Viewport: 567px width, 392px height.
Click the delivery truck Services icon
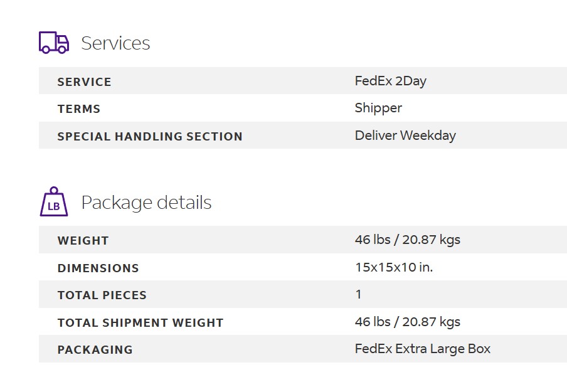point(54,43)
